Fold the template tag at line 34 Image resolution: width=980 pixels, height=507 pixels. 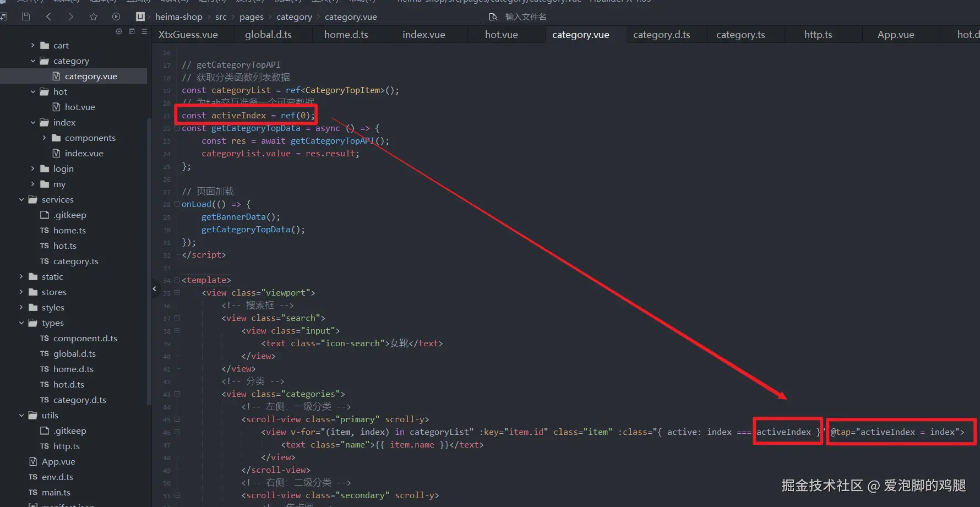[177, 280]
